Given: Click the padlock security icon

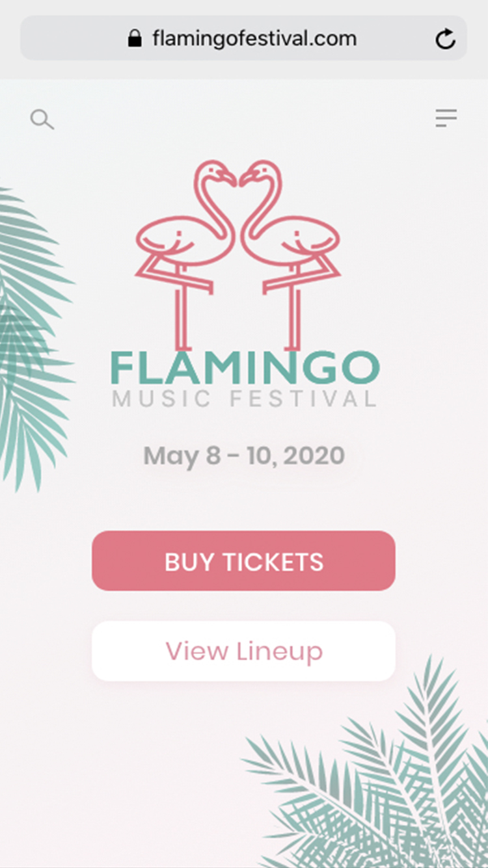Looking at the screenshot, I should tap(135, 38).
